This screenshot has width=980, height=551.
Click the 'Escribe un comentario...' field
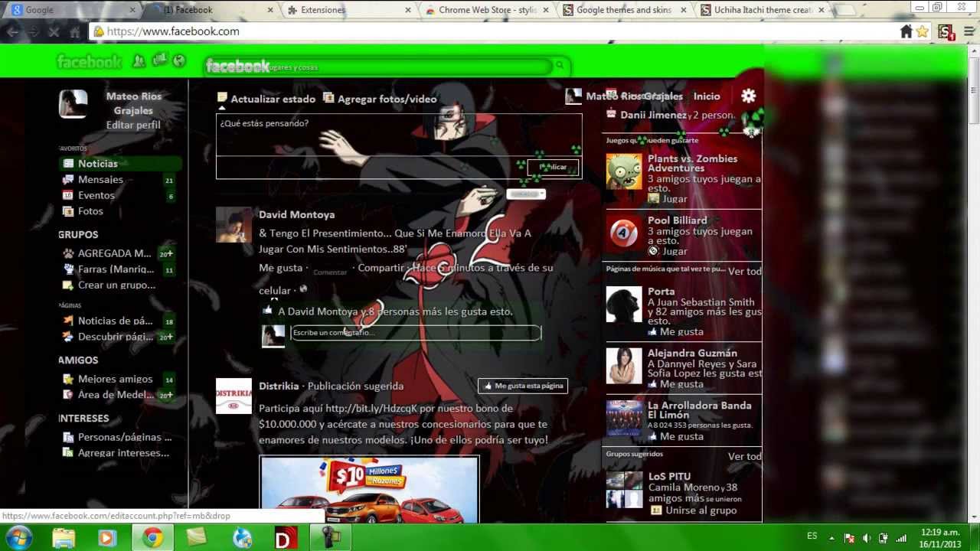pos(416,333)
